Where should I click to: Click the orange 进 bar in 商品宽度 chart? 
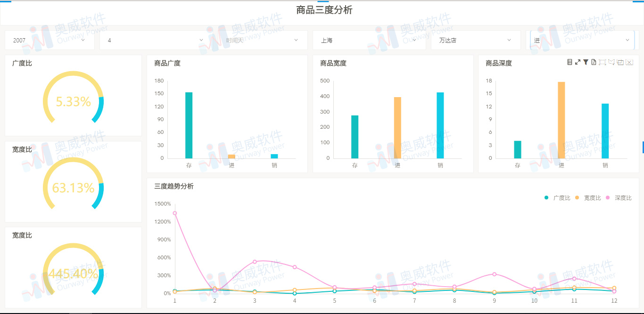tap(397, 127)
